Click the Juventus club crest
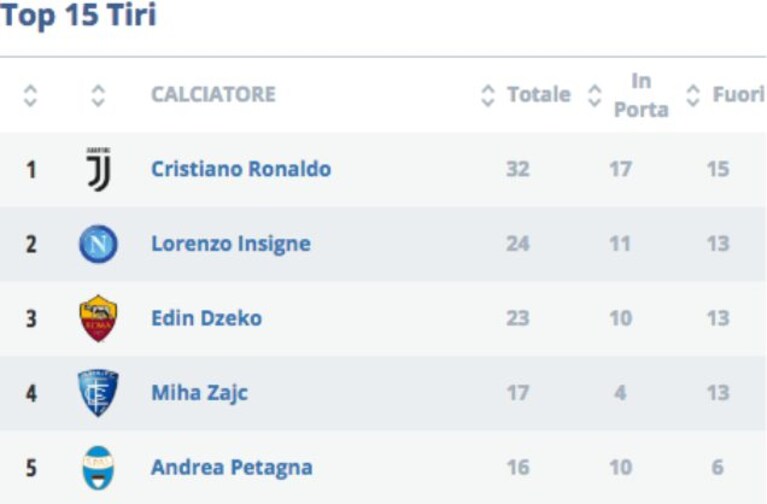Image resolution: width=767 pixels, height=504 pixels. click(x=99, y=169)
